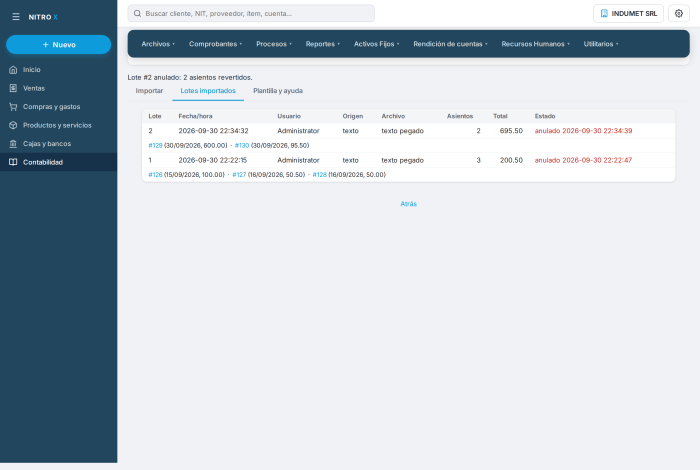Viewport: 700px width, 470px height.
Task: Click the Compras y gastos cart icon
Action: [13, 107]
